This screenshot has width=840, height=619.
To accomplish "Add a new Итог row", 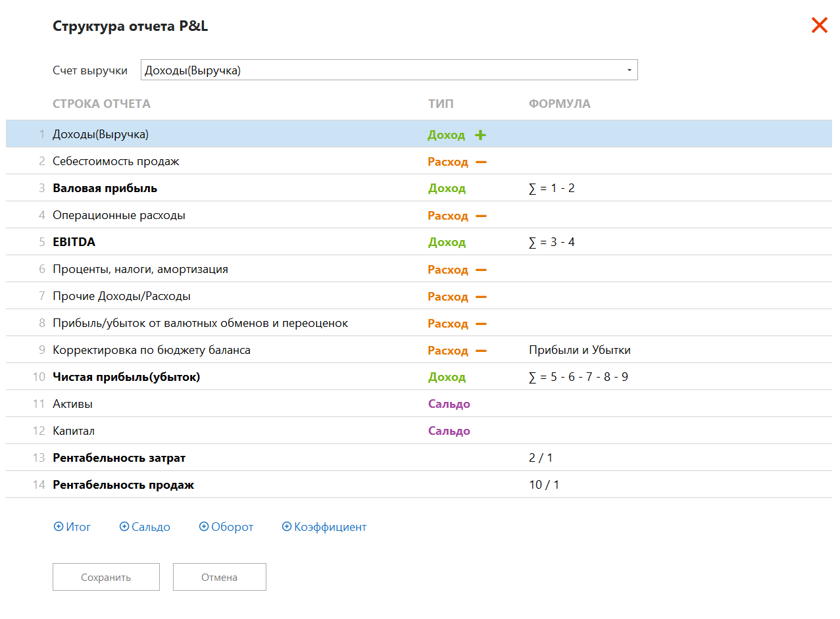I will tap(72, 527).
